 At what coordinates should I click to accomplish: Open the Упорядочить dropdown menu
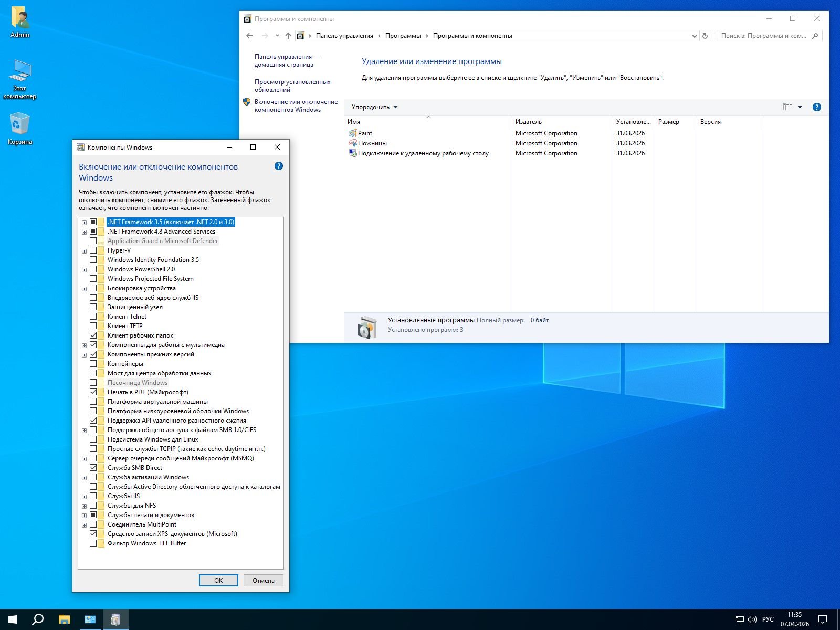click(374, 107)
